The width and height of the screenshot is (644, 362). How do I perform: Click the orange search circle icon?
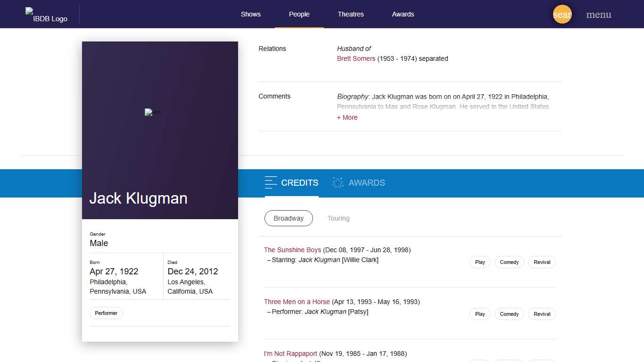tap(562, 14)
